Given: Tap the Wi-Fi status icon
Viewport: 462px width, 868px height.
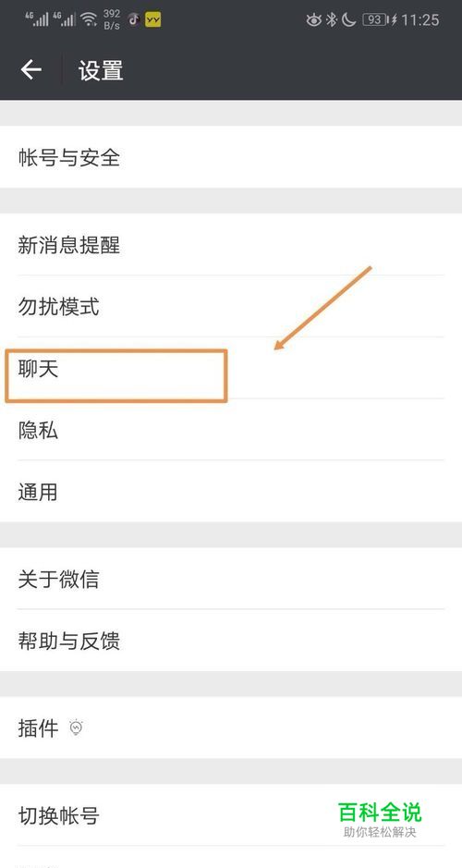Looking at the screenshot, I should [x=89, y=20].
